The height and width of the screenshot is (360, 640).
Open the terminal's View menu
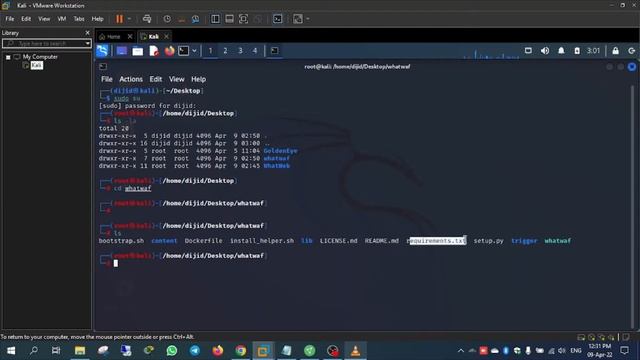176,79
